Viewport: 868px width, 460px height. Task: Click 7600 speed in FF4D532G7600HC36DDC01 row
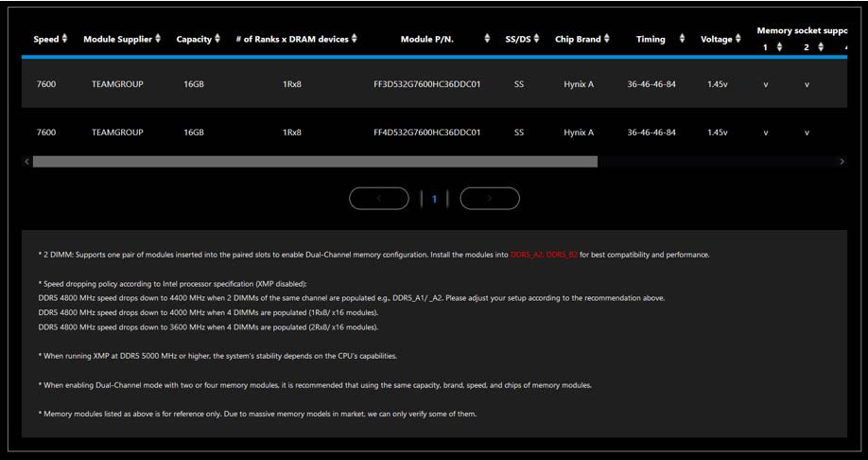(46, 133)
